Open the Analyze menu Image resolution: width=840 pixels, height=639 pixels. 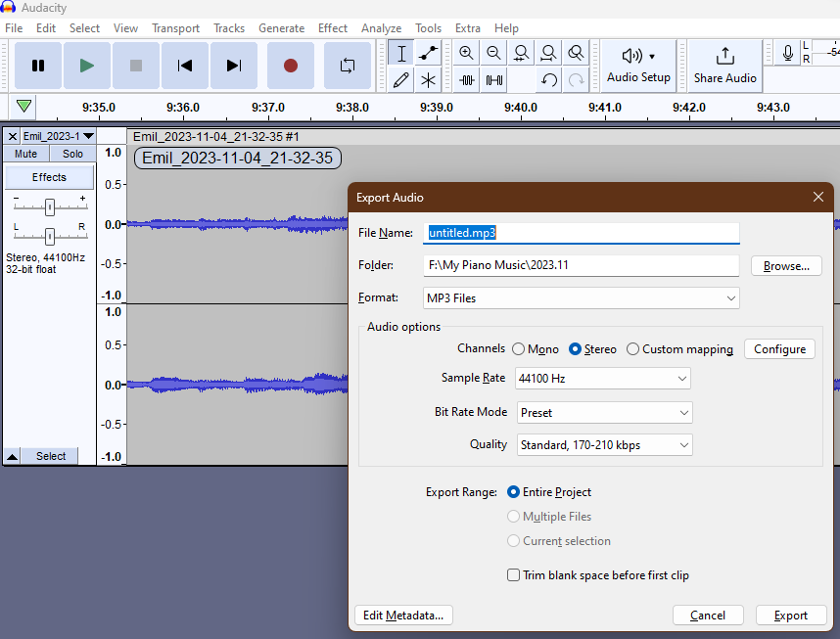(x=382, y=28)
